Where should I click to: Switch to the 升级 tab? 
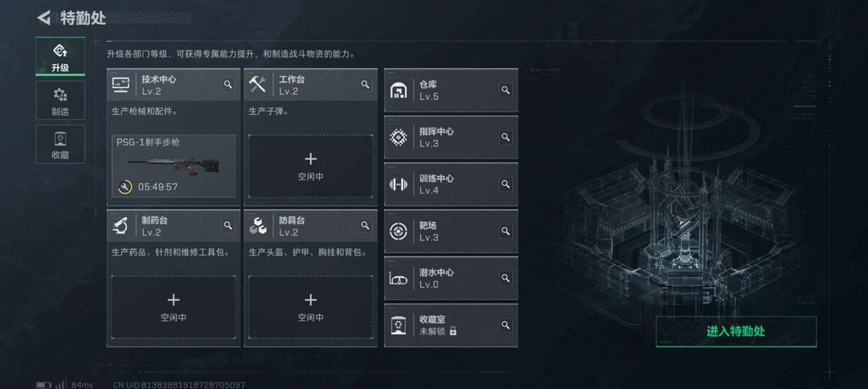click(x=60, y=56)
